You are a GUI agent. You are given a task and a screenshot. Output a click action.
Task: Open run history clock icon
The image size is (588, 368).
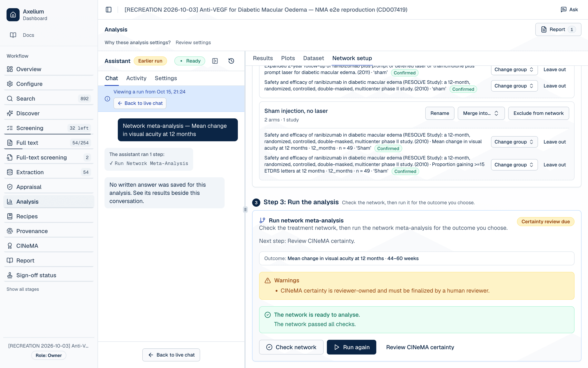click(x=231, y=61)
